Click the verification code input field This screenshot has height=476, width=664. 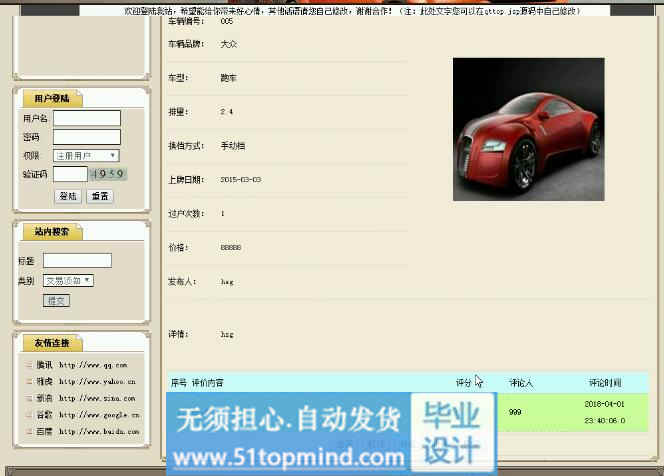coord(70,174)
